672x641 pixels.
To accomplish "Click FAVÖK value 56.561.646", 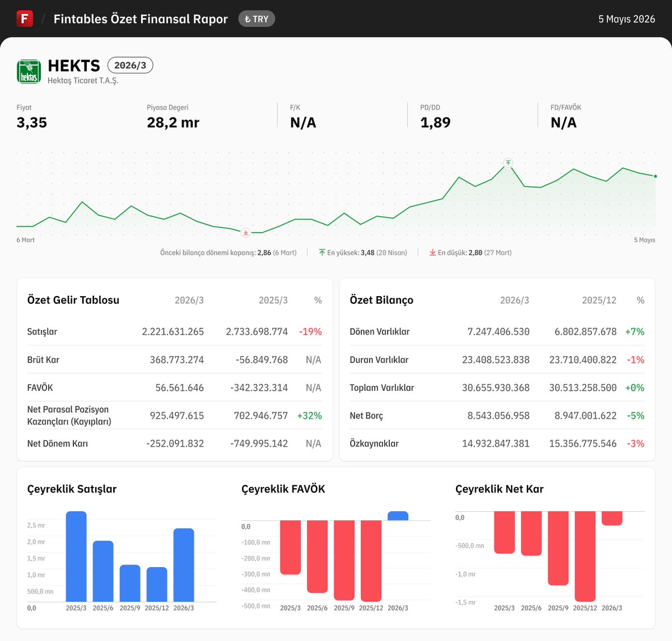I will click(x=180, y=387).
